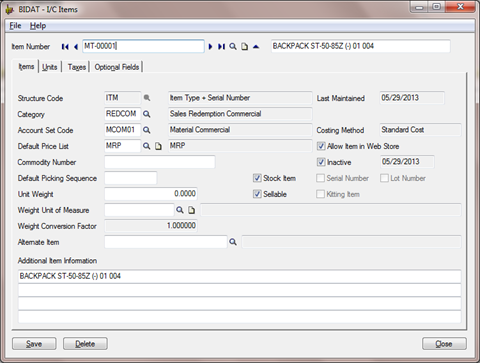Click the Save button
Viewport: 480px width, 363px height.
tap(34, 344)
